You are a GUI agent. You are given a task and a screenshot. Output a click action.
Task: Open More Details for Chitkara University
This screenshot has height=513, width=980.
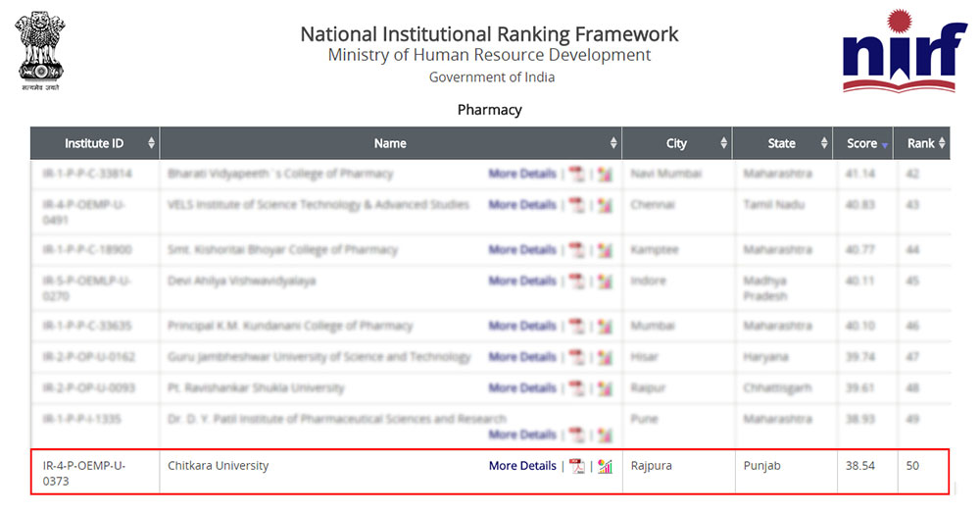point(522,466)
